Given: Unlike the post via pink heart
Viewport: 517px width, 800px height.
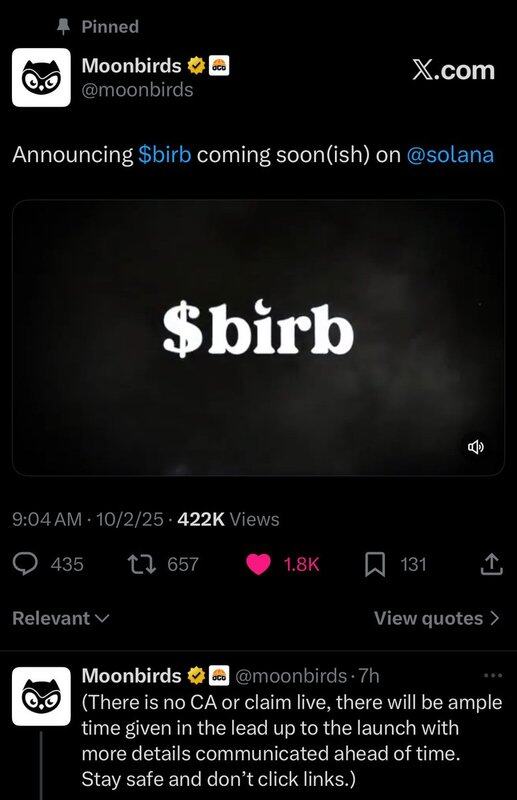Looking at the screenshot, I should click(258, 564).
